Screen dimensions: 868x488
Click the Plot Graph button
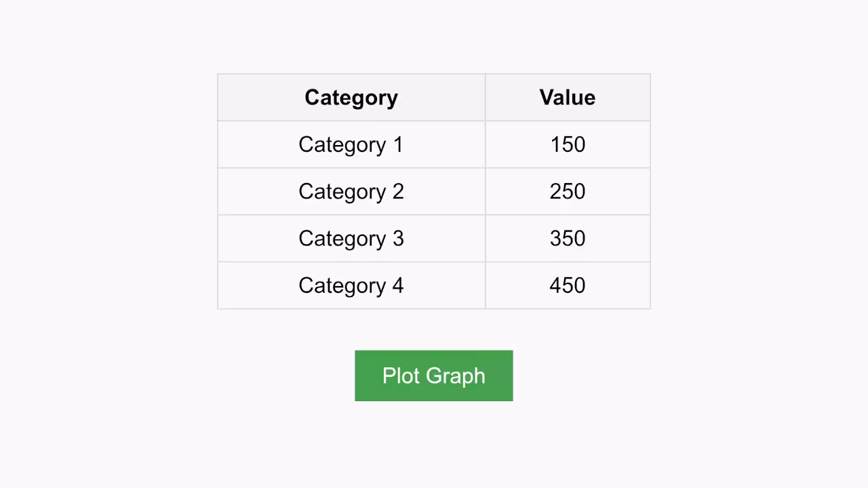click(x=433, y=375)
